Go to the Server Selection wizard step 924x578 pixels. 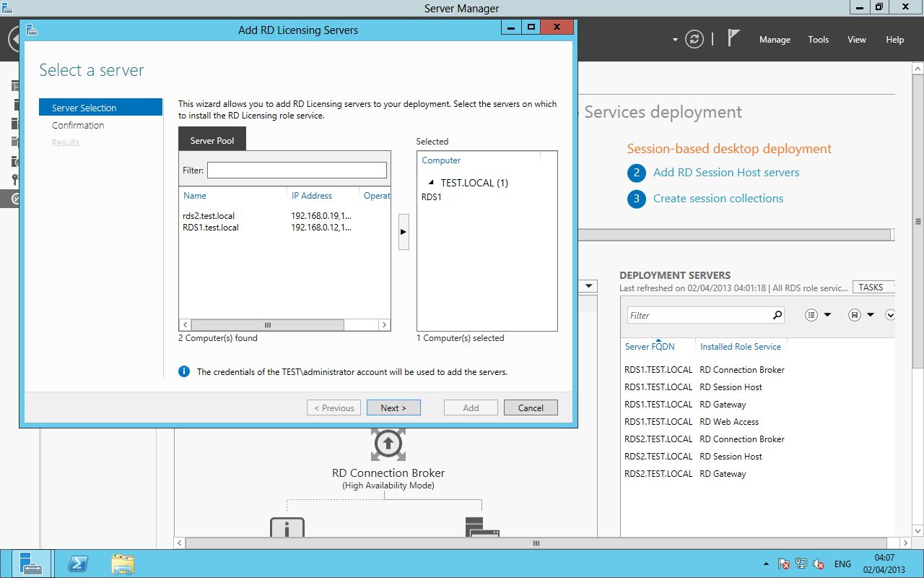click(101, 108)
